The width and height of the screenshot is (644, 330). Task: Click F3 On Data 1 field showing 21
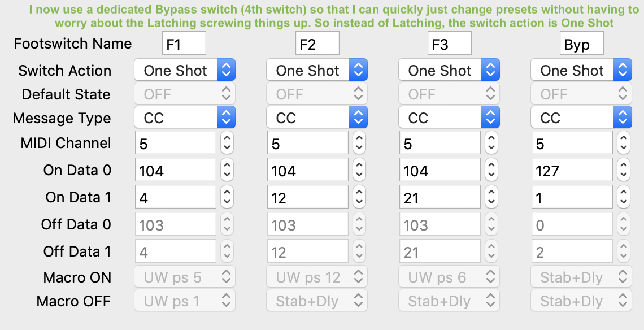[440, 197]
